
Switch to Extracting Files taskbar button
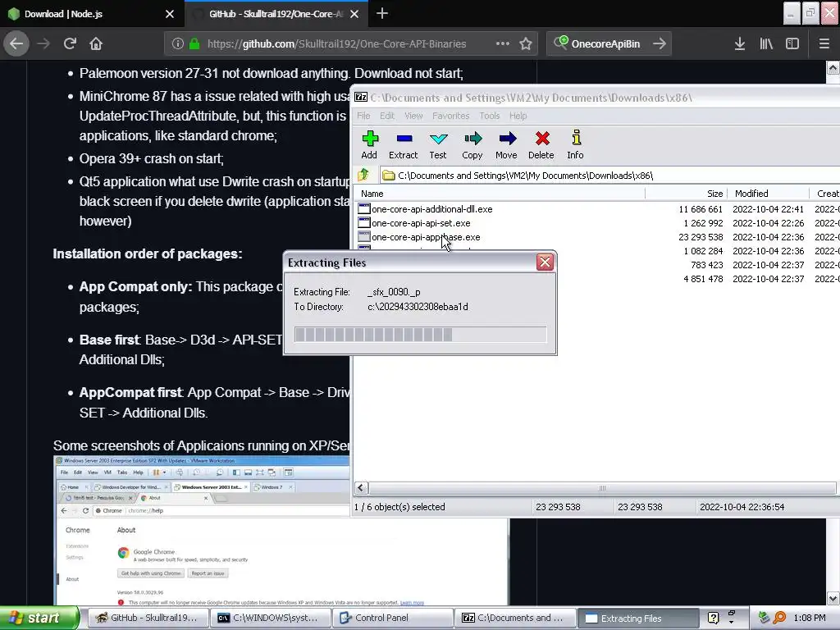point(637,618)
